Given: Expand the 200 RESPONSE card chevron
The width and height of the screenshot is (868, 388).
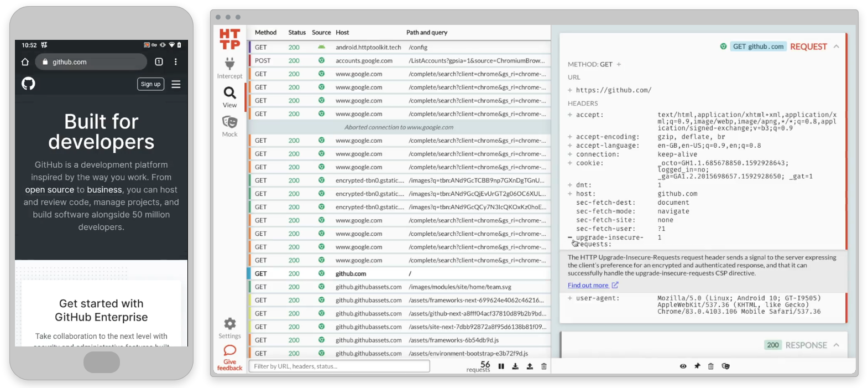Looking at the screenshot, I should pos(836,345).
